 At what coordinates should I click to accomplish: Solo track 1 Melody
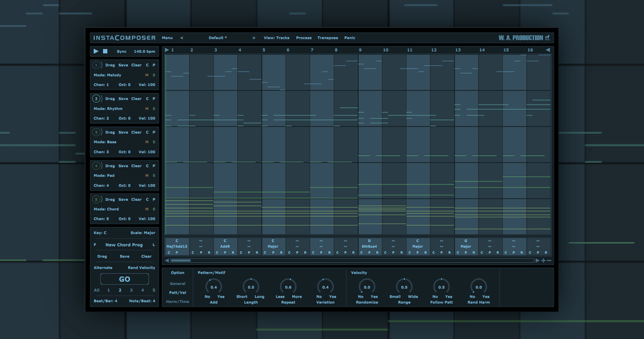pyautogui.click(x=154, y=75)
